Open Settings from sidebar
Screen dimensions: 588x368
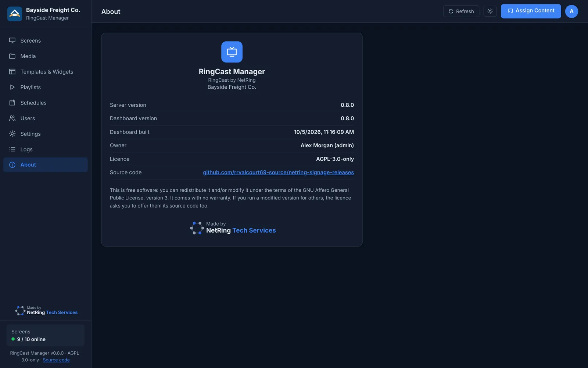tap(46, 134)
